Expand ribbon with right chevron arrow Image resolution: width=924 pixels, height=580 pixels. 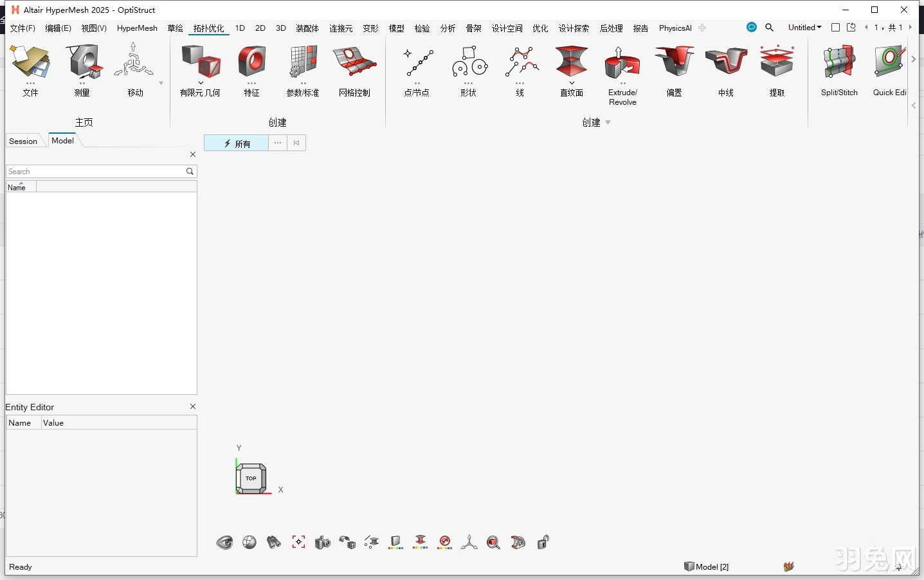(x=914, y=59)
